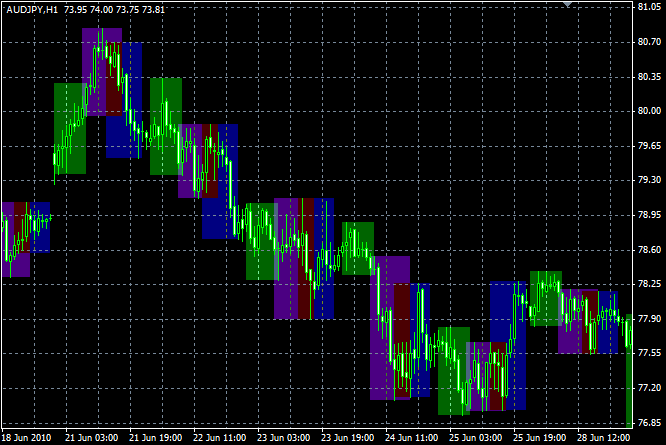
Task: Click the gray chart shift triangle marker
Action: (567, 4)
